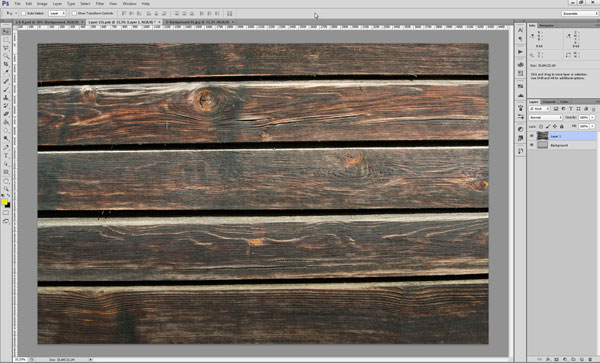The width and height of the screenshot is (600, 363).
Task: Select the Quick Selection tool
Action: pos(6,56)
